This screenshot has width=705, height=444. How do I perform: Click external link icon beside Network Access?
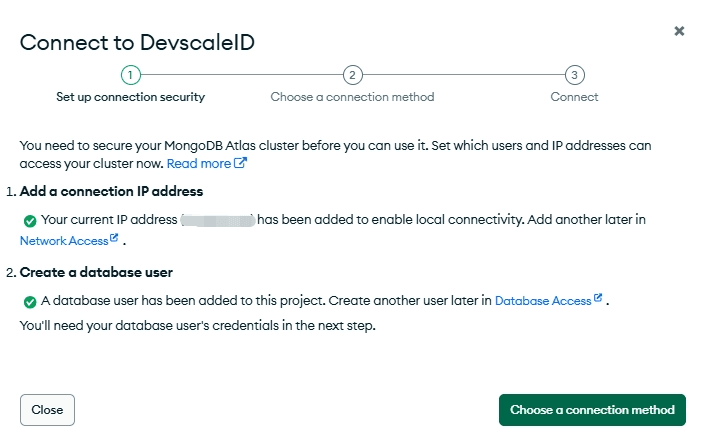tap(114, 238)
